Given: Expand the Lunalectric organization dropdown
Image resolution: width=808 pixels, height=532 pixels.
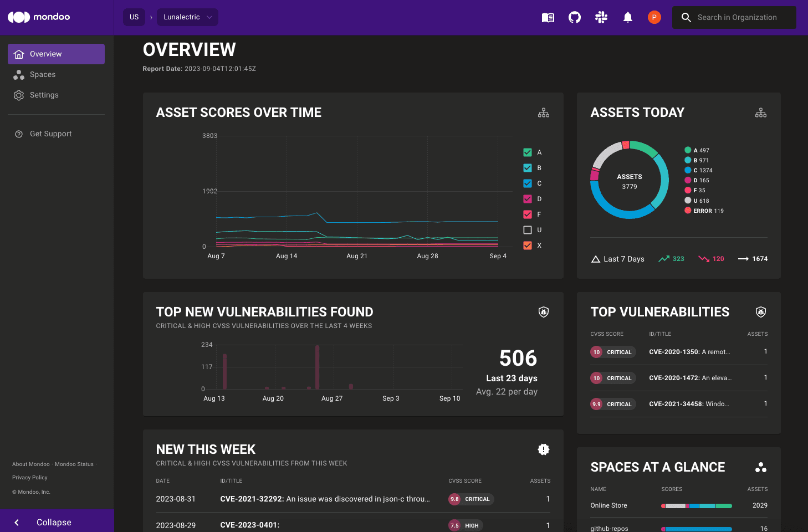Looking at the screenshot, I should click(187, 17).
